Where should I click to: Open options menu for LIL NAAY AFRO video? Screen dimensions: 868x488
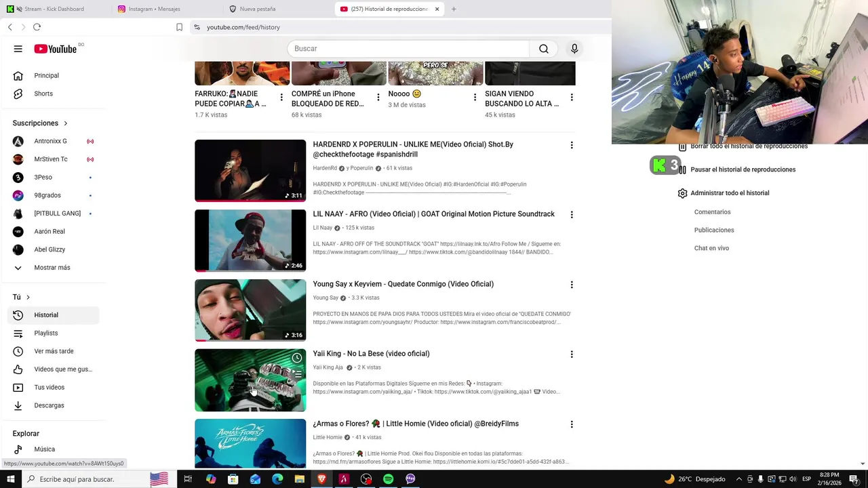(x=572, y=215)
